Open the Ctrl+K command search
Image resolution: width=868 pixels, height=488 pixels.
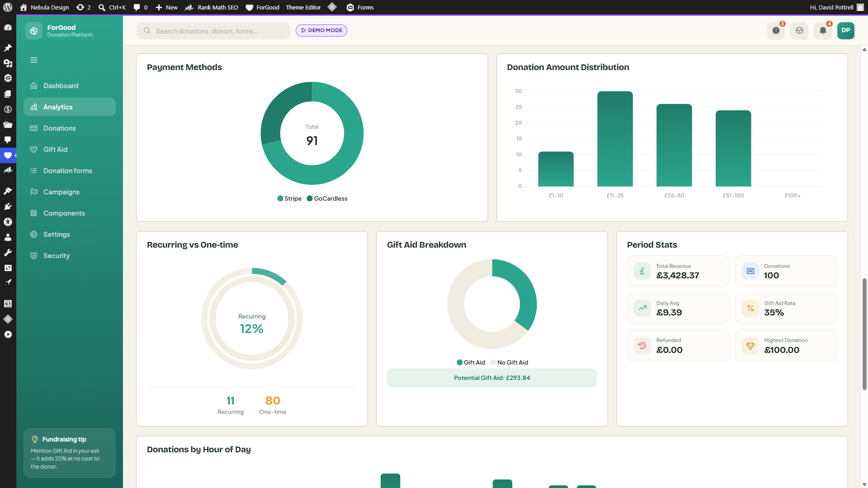coord(112,7)
